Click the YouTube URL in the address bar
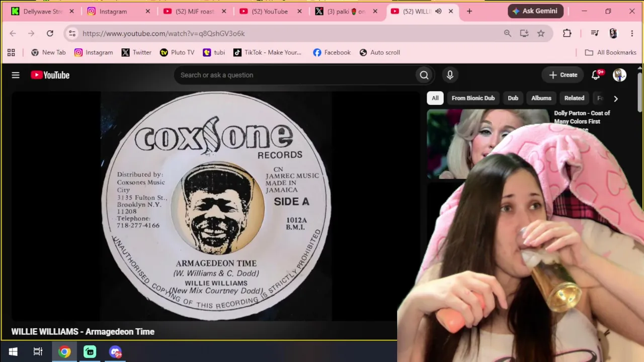The height and width of the screenshot is (362, 644). pyautogui.click(x=164, y=33)
